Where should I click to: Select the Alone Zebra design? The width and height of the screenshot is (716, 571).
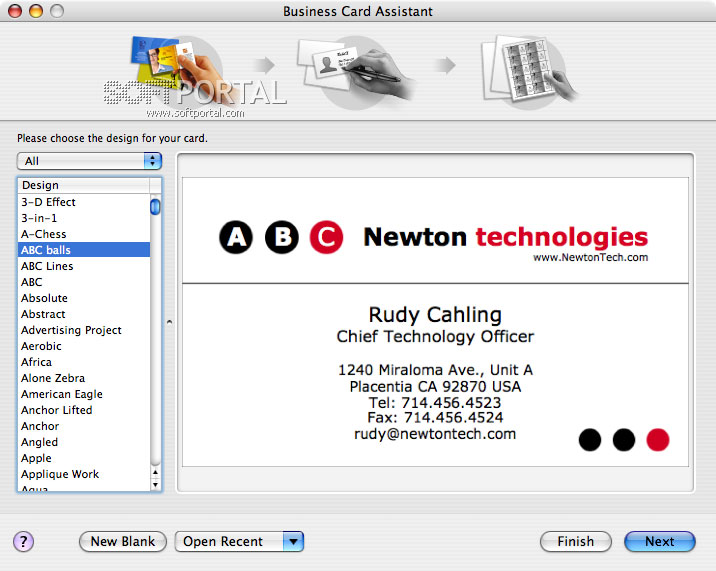point(84,378)
